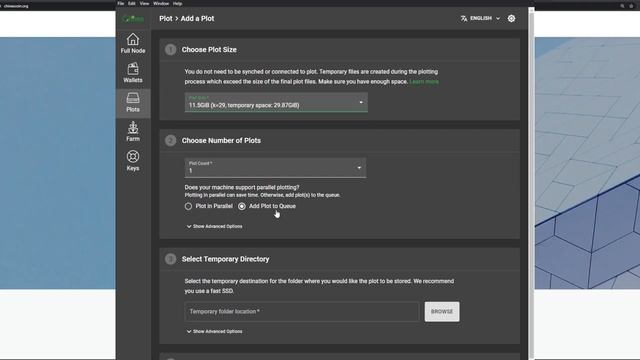Image resolution: width=640 pixels, height=360 pixels.
Task: Open the Plot Count dropdown
Action: pyautogui.click(x=275, y=168)
